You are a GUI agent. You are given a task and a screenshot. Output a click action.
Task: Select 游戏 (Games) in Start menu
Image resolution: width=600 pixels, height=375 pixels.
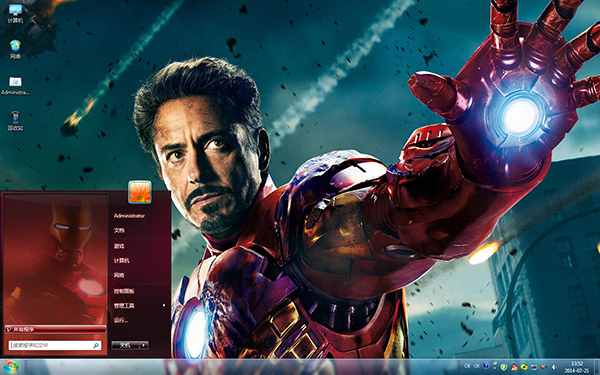pos(119,246)
